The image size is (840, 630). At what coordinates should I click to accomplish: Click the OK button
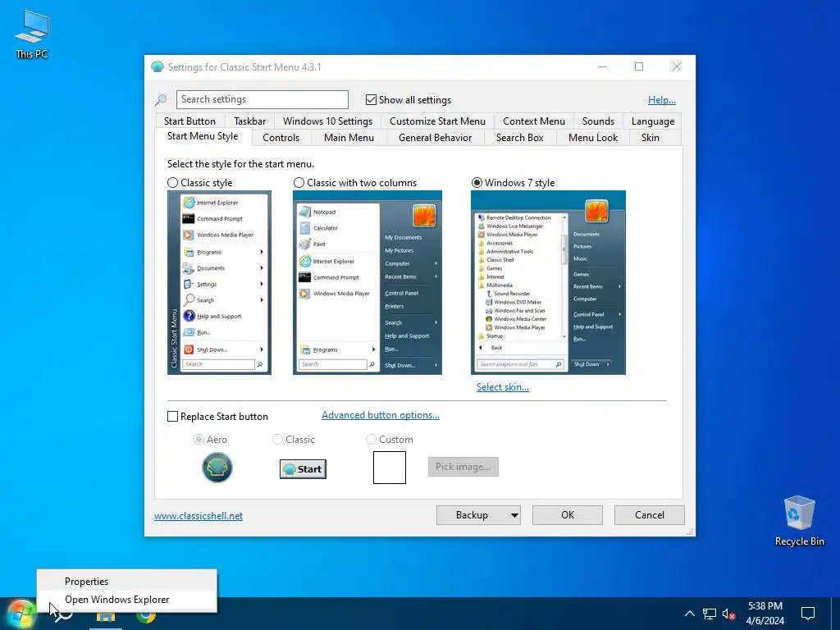click(x=568, y=515)
